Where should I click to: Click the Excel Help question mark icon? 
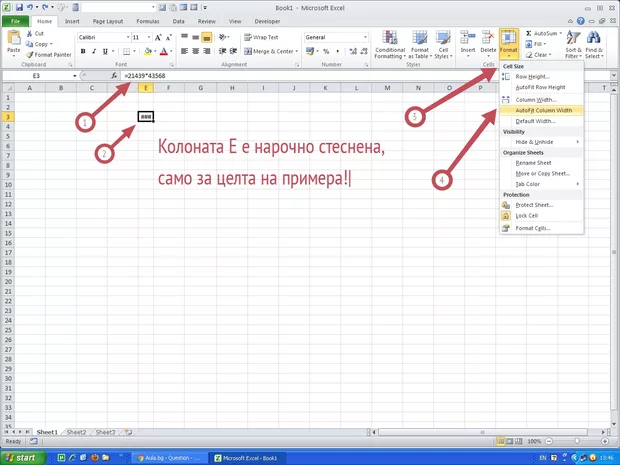point(580,21)
